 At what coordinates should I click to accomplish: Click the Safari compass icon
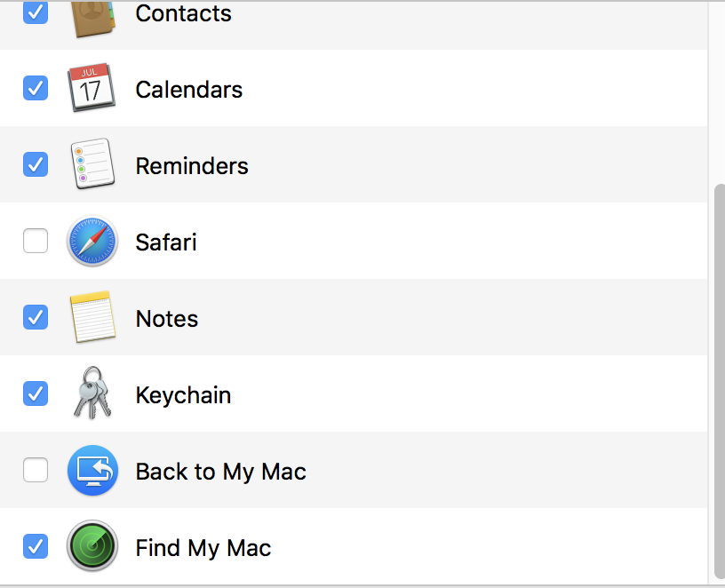92,241
